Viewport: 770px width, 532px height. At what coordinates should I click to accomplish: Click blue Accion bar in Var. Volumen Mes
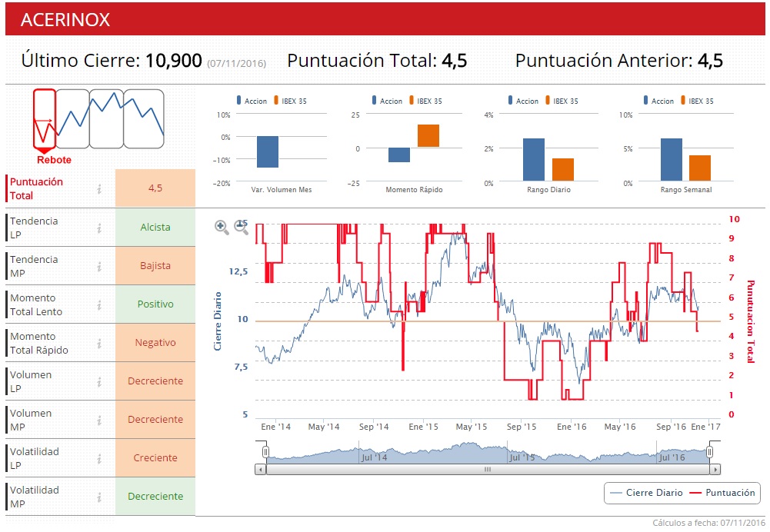point(268,151)
